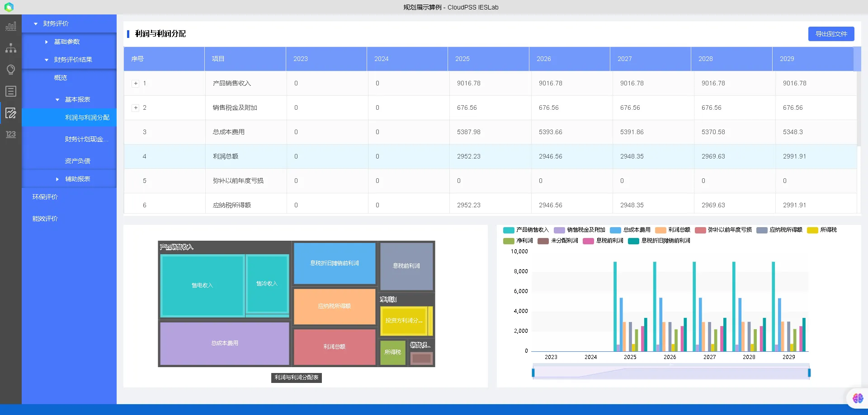Select 利润总额 block in treemap
The height and width of the screenshot is (415, 868).
pos(335,347)
